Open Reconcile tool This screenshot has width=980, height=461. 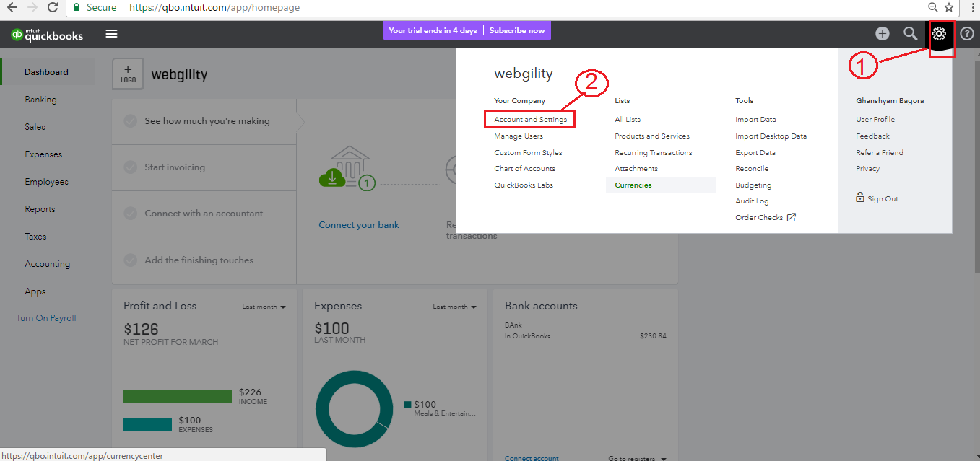[x=752, y=169]
